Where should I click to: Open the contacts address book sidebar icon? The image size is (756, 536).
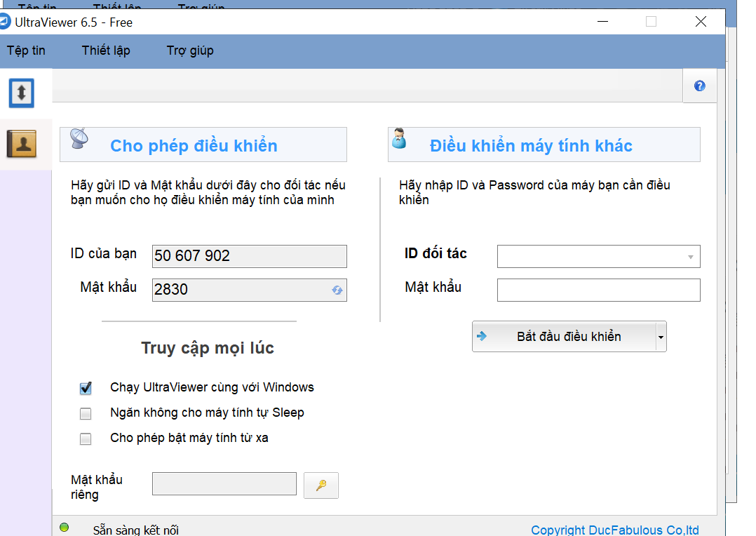coord(21,144)
